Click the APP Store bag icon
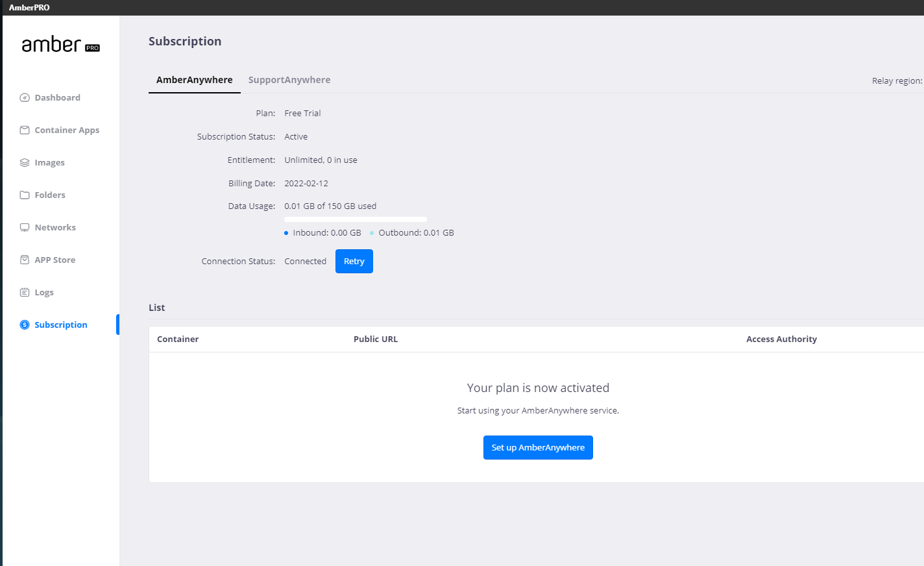The width and height of the screenshot is (924, 566). tap(25, 260)
